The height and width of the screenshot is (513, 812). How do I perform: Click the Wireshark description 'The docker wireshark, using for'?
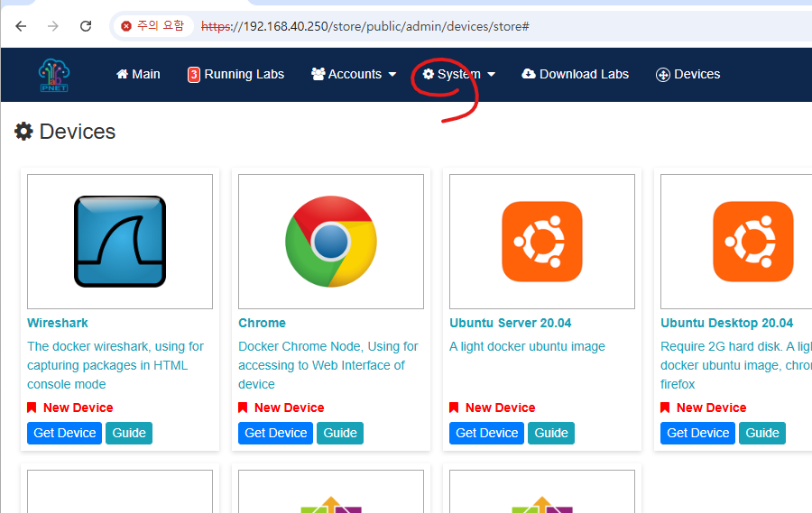(x=115, y=346)
